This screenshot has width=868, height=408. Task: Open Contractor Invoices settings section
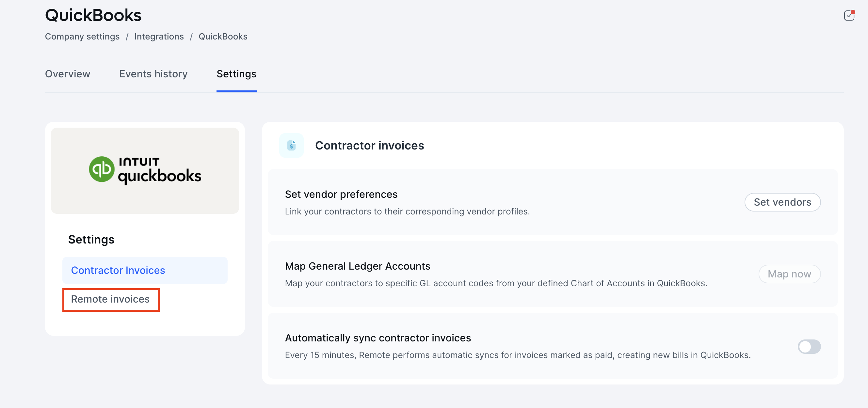point(145,270)
